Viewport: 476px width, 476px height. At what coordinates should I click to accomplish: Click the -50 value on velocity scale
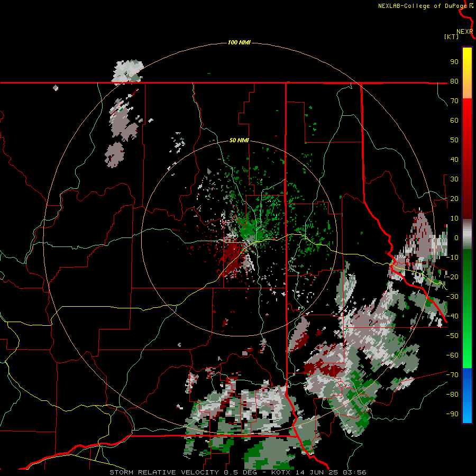[452, 336]
